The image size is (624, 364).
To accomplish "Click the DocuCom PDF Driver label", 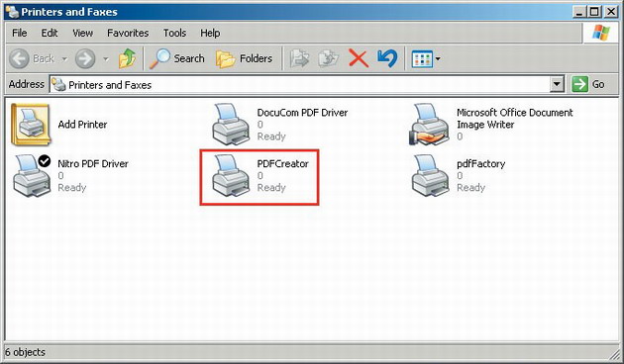I will point(302,113).
